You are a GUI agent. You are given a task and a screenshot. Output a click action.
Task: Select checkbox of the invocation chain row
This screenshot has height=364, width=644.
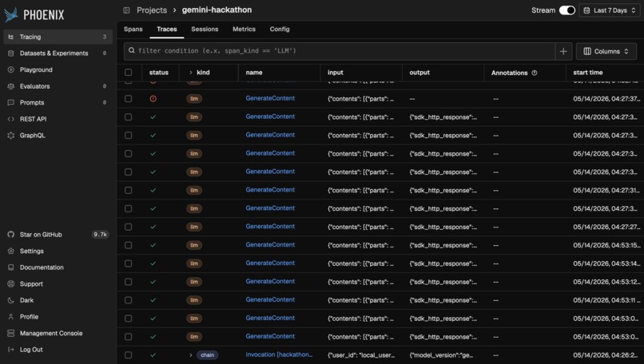[x=128, y=355]
